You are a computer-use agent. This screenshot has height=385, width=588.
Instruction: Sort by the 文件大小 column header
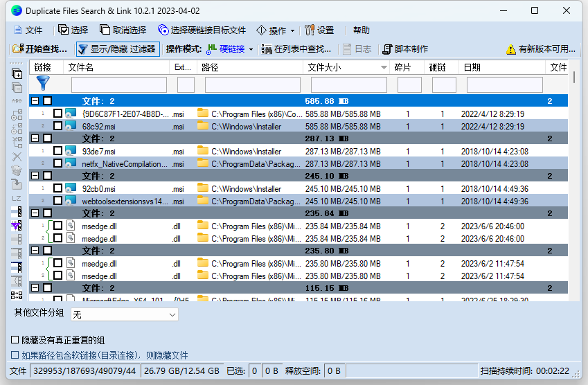(346, 67)
